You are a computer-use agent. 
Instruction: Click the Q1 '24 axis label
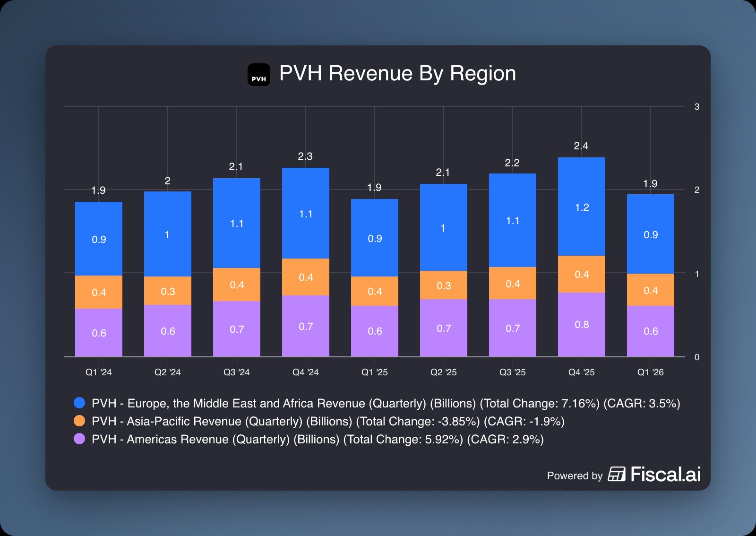99,372
